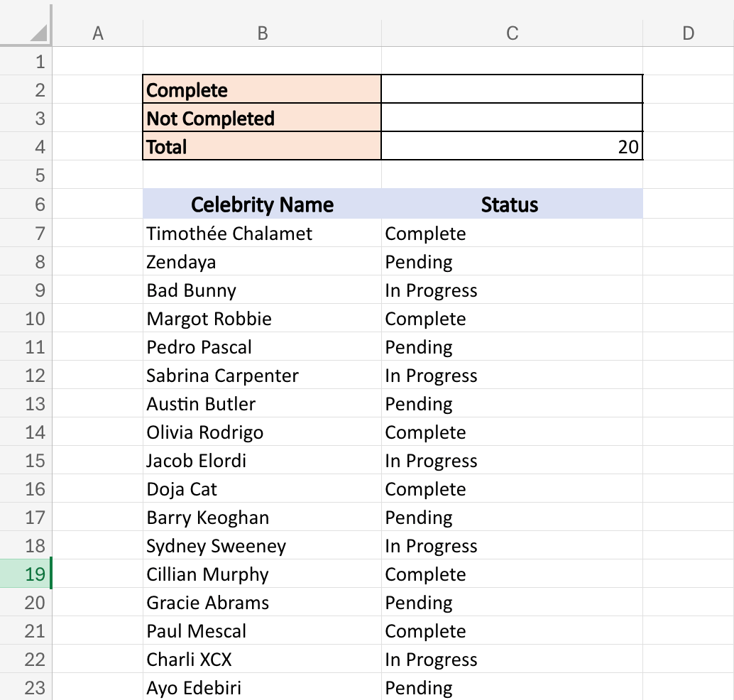
Task: Click the Celebrity Name header cell
Action: [x=262, y=204]
